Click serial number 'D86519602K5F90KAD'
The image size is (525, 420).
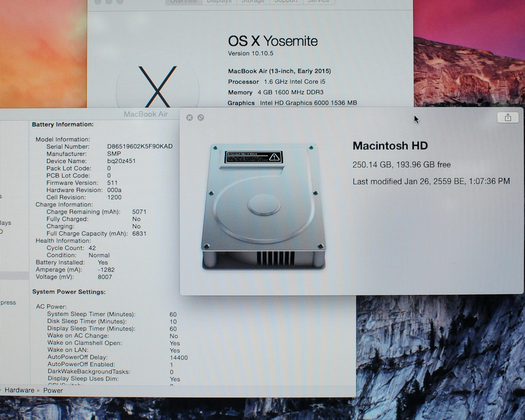(140, 147)
